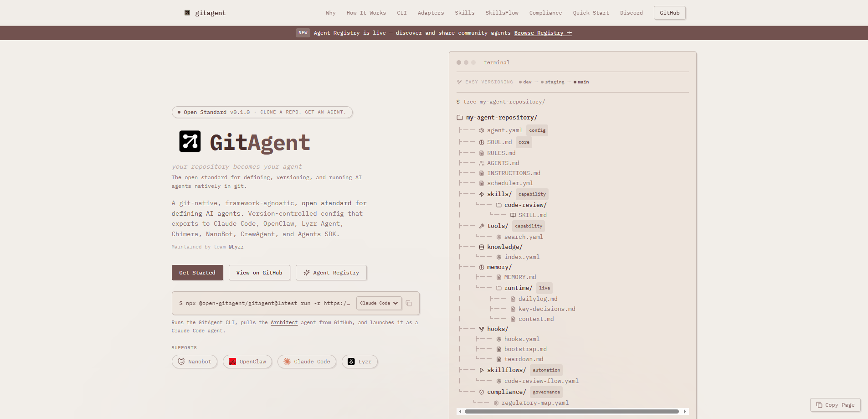Click the database icon beside knowledge/

point(482,247)
